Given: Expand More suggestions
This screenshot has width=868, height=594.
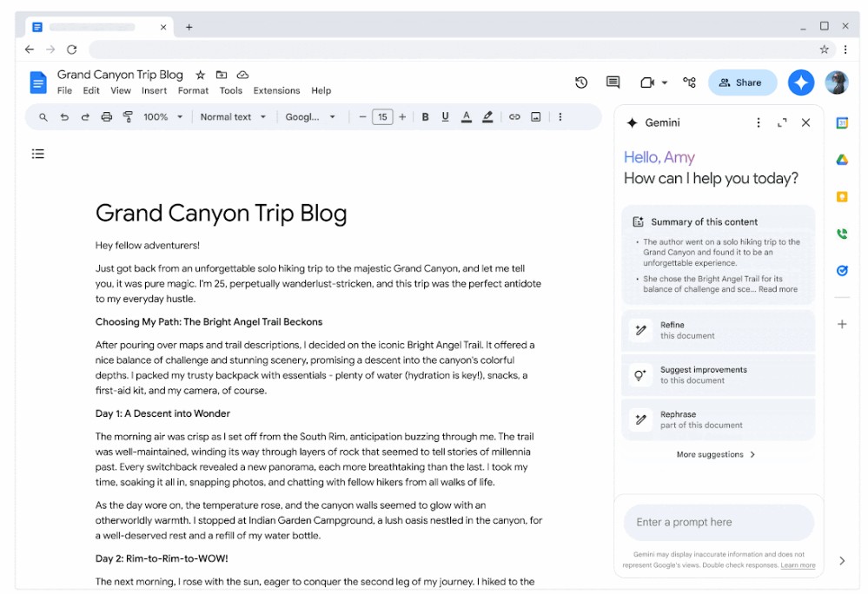Looking at the screenshot, I should pyautogui.click(x=716, y=455).
